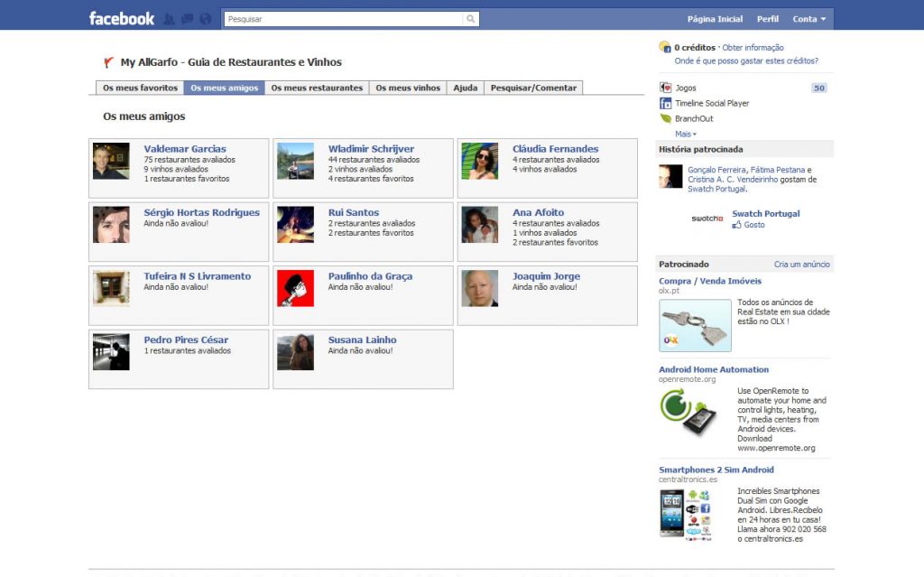Open Timeline Social Player app icon
924x577 pixels.
point(666,103)
